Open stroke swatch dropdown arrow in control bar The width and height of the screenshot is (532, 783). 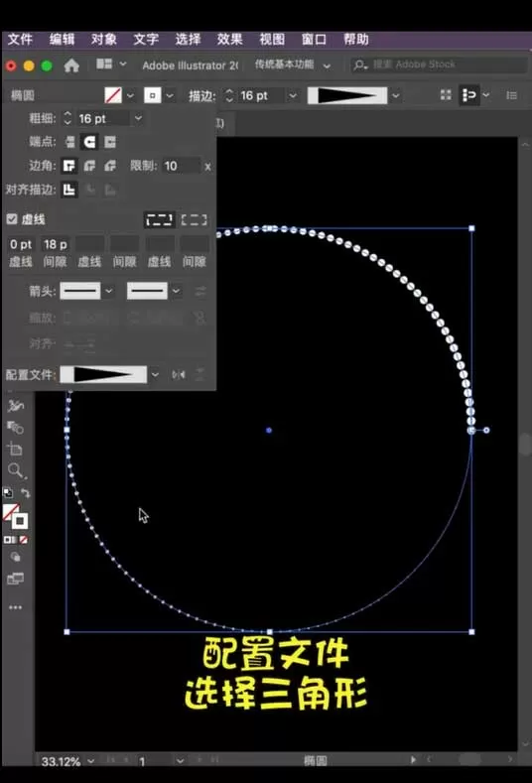point(171,95)
